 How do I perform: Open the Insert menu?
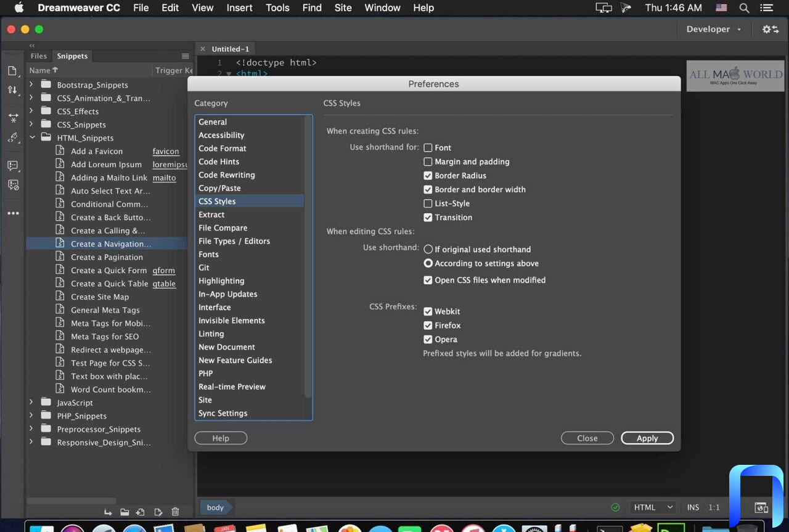239,8
